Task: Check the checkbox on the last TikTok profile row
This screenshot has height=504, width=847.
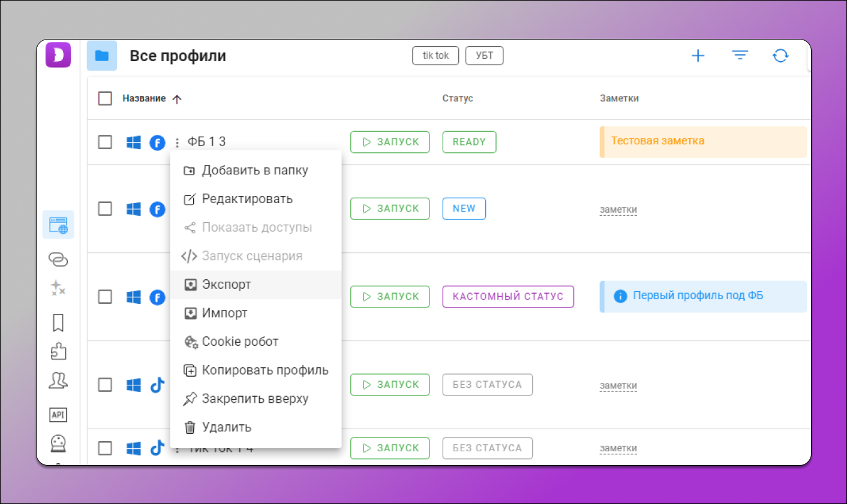Action: (105, 448)
